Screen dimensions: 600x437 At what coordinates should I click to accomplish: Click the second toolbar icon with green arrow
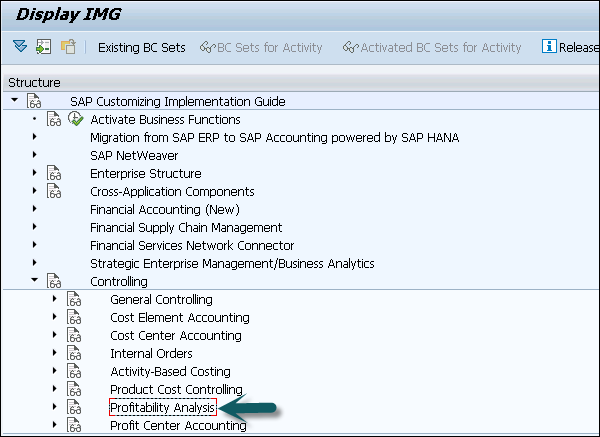[43, 47]
